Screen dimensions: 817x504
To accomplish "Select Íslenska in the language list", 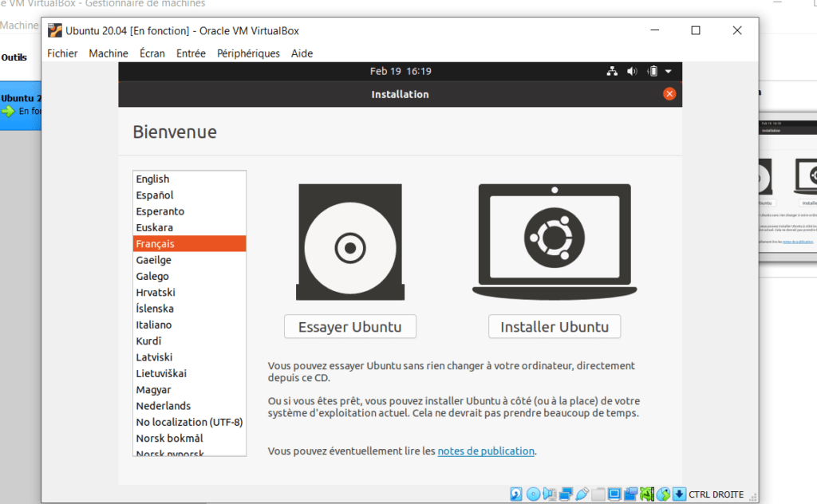I will point(190,309).
